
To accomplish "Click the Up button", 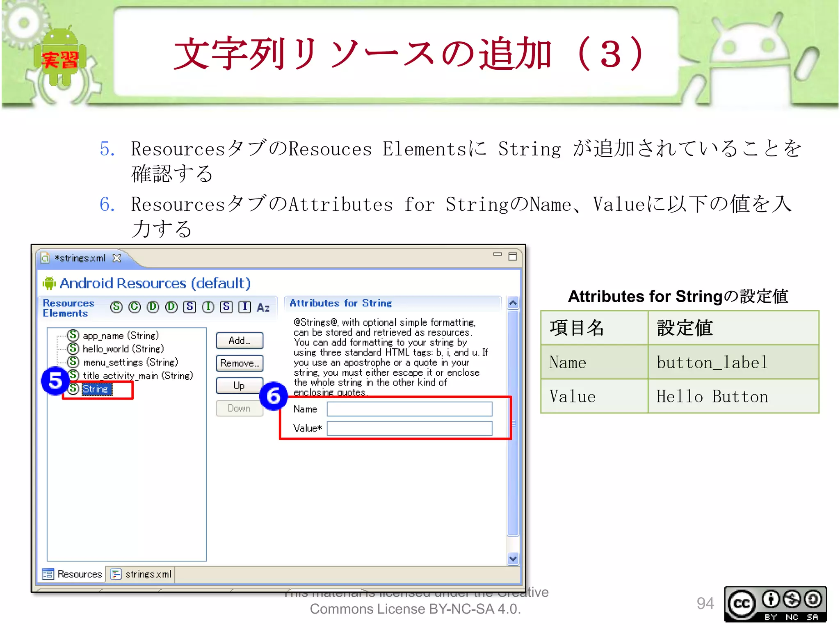I will [240, 386].
